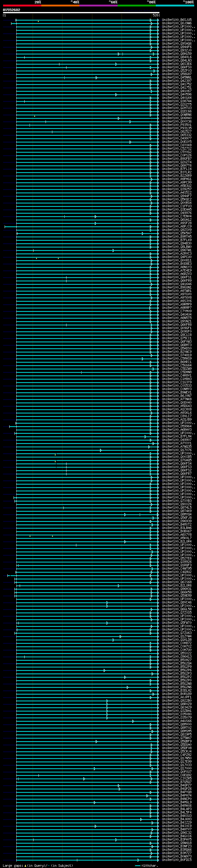This screenshot has width=197, height=868.
Task: Select the UniRef100_D0EUY5 label
Action: 177,142
